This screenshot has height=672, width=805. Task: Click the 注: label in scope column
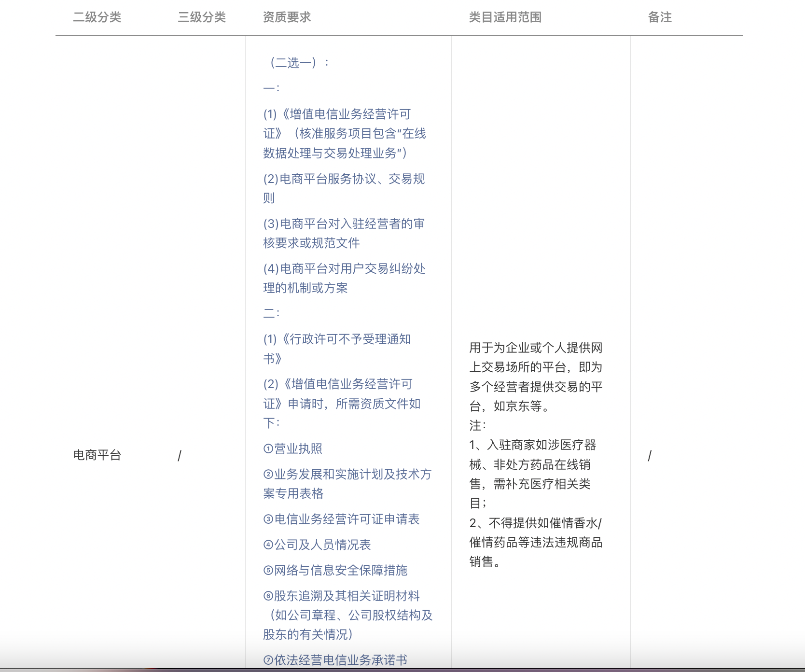point(478,426)
